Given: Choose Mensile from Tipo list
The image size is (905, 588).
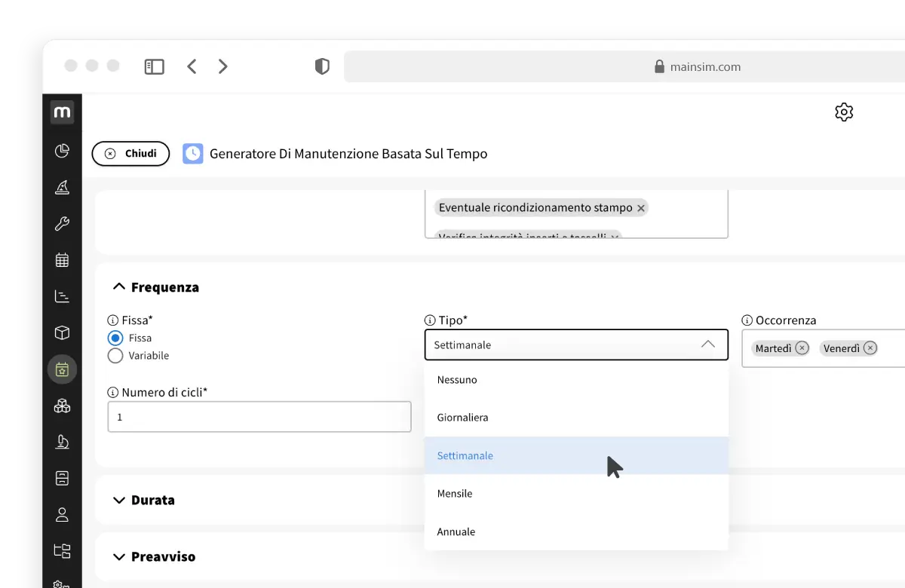Looking at the screenshot, I should click(x=576, y=494).
